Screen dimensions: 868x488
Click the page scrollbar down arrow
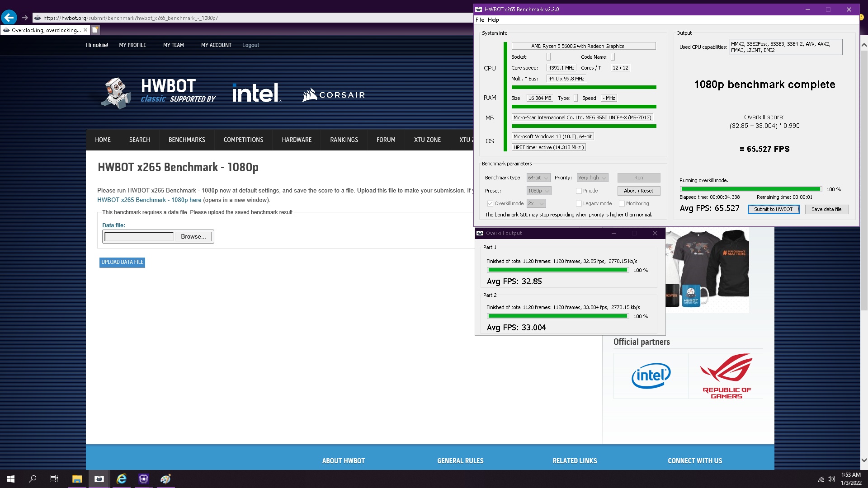[x=864, y=460]
